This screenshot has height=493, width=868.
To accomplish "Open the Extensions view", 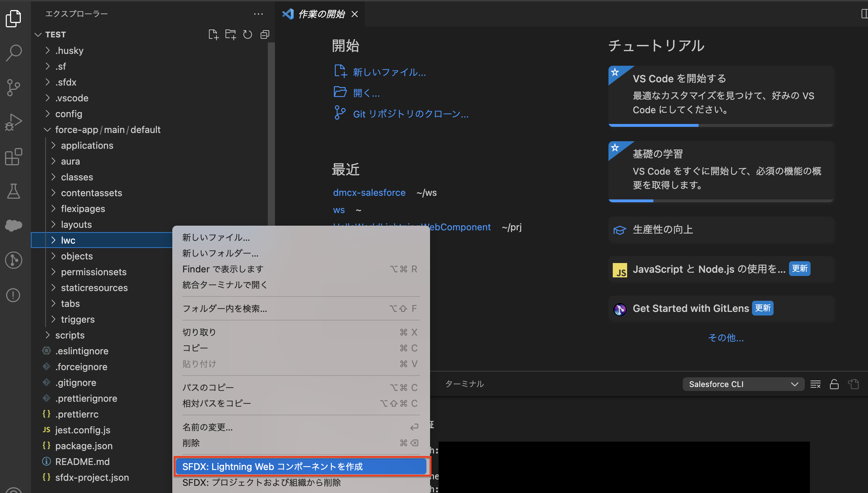I will click(14, 157).
